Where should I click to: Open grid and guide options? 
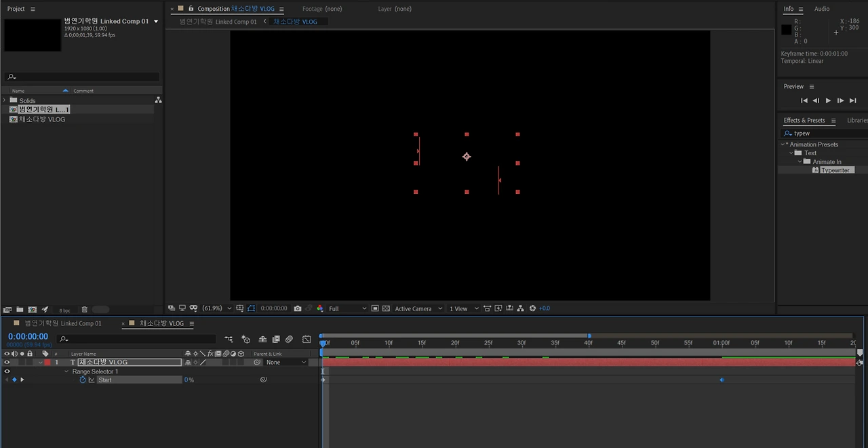[240, 308]
